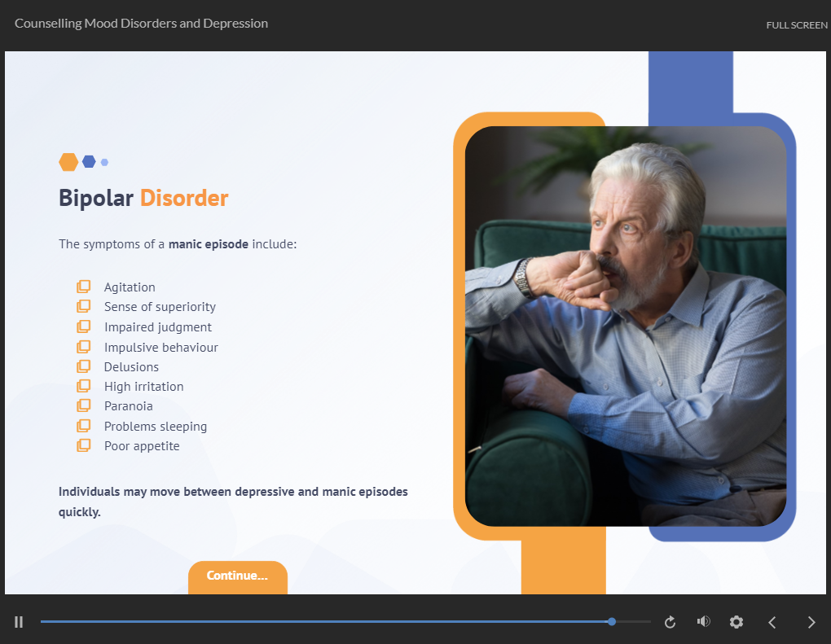Advance with the next slide arrow
Viewport: 831px width, 644px height.
point(811,622)
